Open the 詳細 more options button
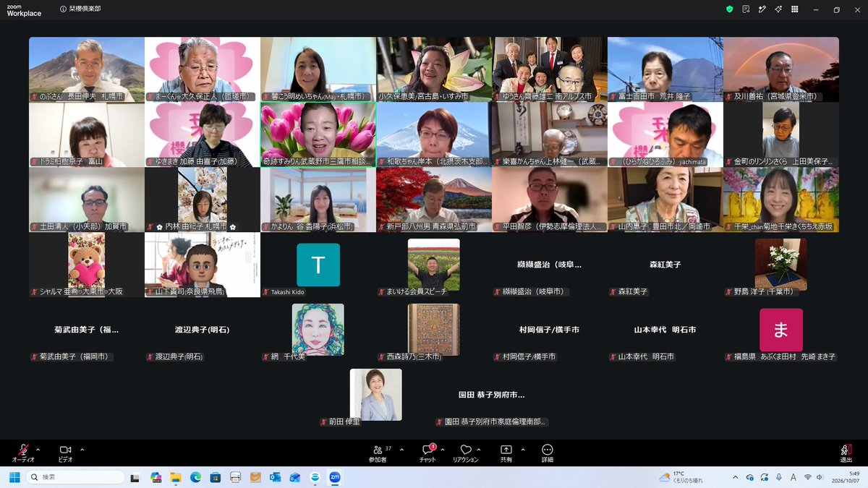Screen dimensions: 868x488 (x=548, y=453)
